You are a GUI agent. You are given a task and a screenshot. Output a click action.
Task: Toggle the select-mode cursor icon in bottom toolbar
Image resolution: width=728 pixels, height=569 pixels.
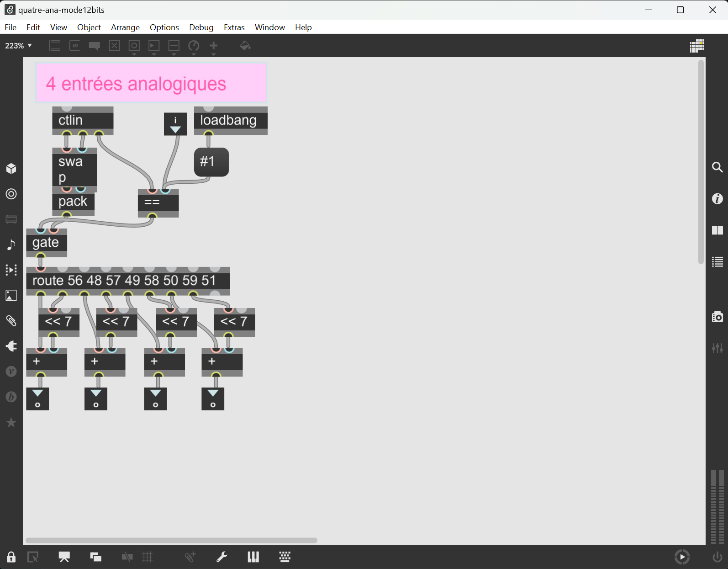(33, 557)
